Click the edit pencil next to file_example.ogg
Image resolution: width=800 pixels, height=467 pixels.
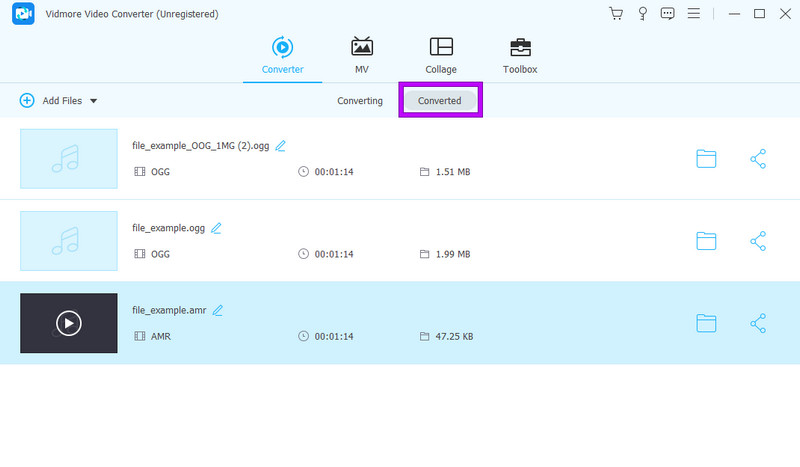(x=216, y=227)
